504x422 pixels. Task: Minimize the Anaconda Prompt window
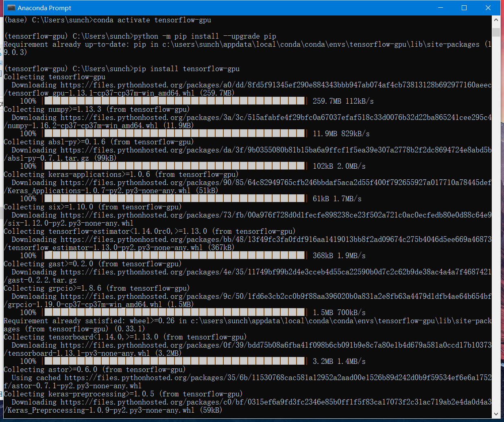tap(440, 8)
